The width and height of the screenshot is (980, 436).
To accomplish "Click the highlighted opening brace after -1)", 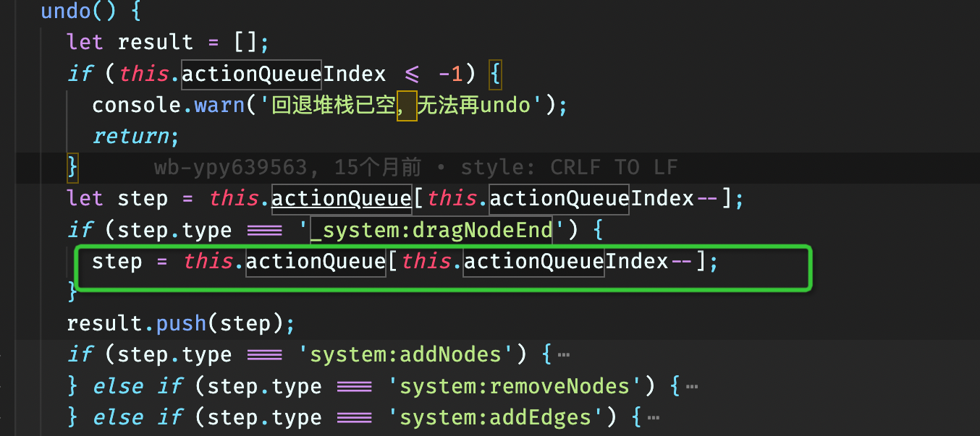I will [495, 74].
